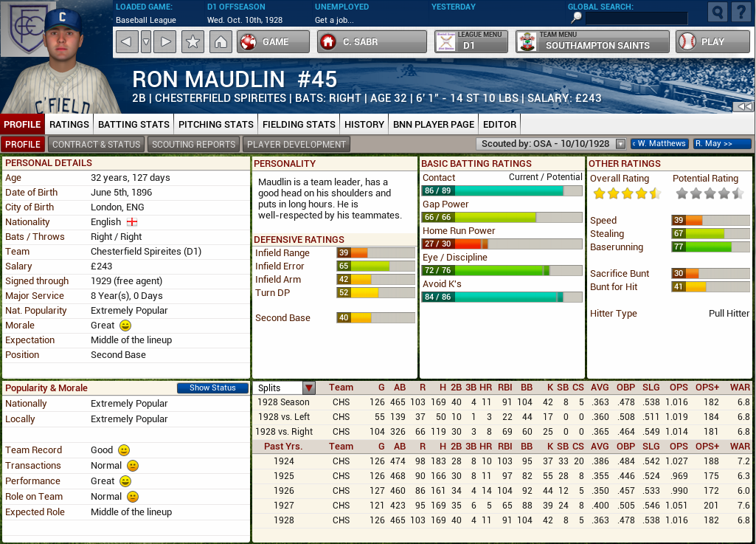Screen dimensions: 756x544
Task: Open the global search magnifying glass icon
Action: point(716,12)
